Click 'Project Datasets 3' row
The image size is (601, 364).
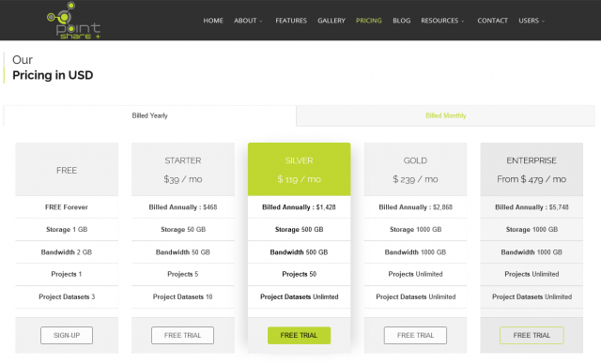67,296
